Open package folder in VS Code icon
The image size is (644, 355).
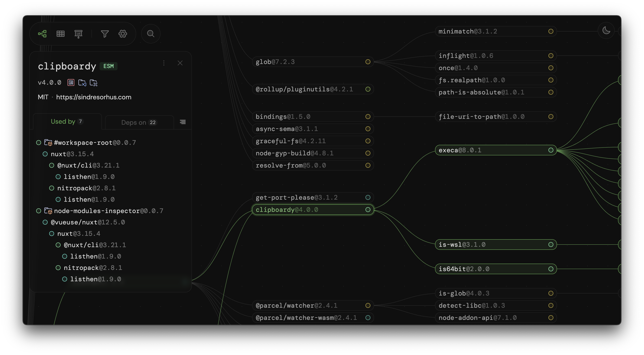(82, 82)
